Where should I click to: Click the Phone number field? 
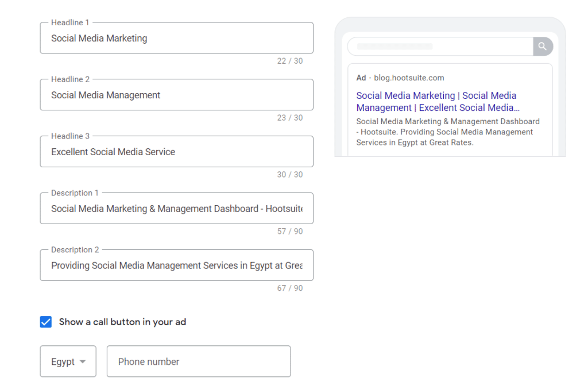click(x=199, y=361)
